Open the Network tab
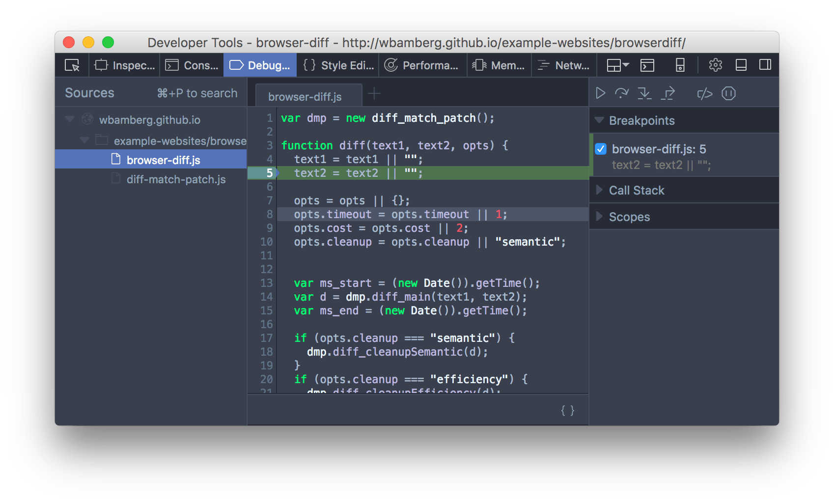 click(564, 65)
